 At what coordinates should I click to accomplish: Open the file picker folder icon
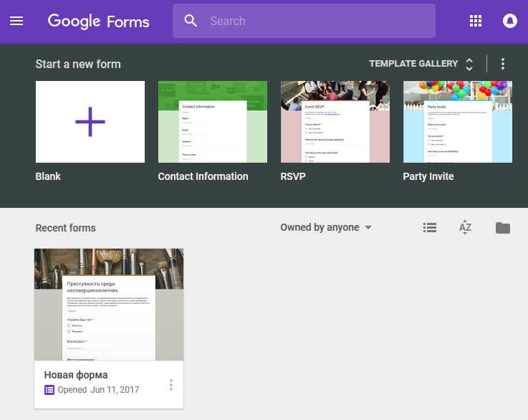click(503, 228)
